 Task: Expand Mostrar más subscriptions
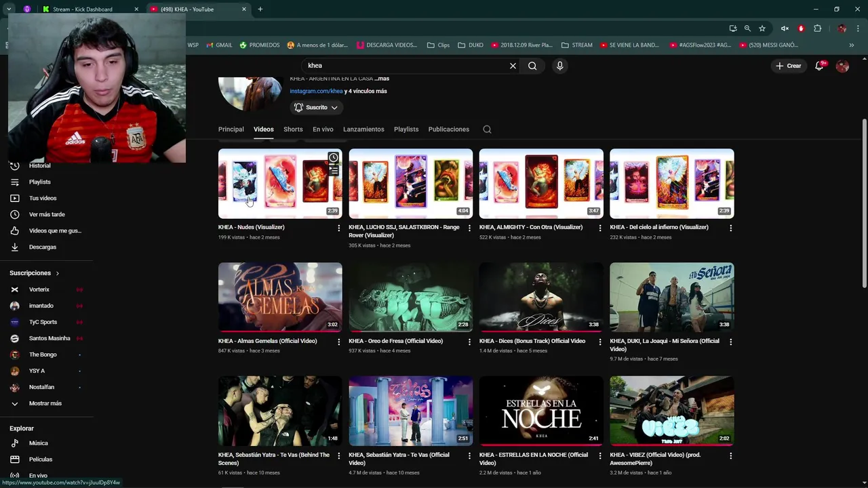(46, 403)
